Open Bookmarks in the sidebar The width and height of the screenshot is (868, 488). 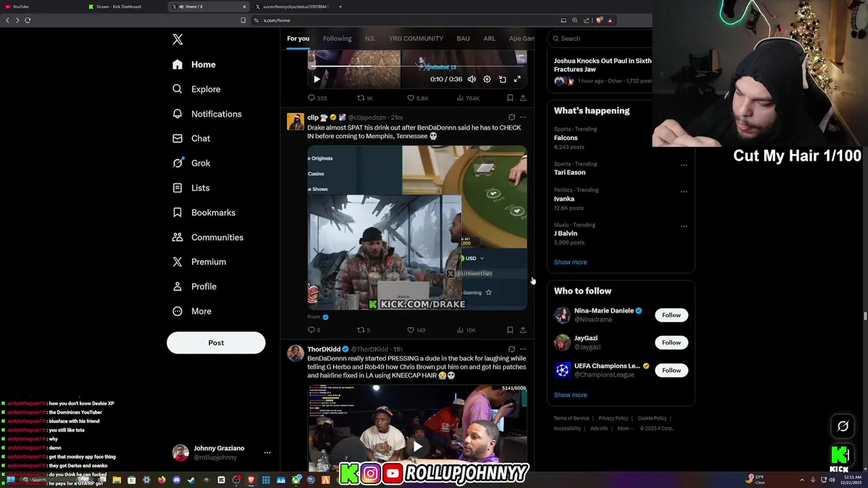(203, 212)
